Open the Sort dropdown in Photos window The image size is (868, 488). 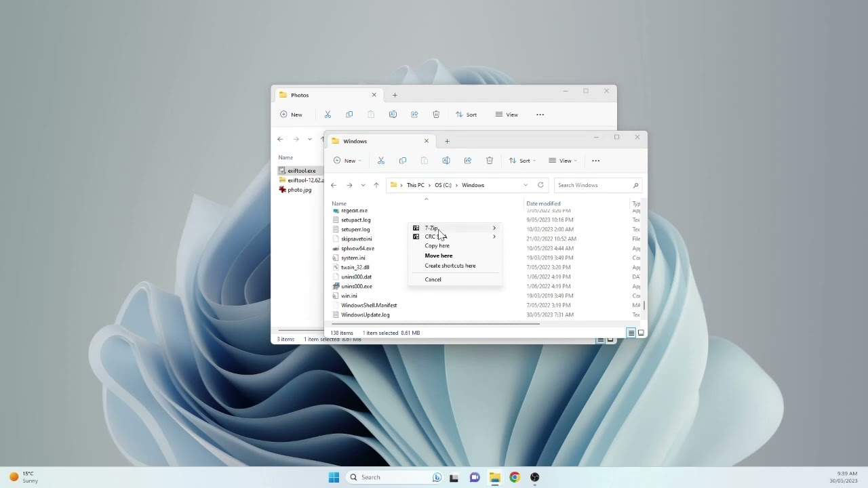[x=466, y=115]
